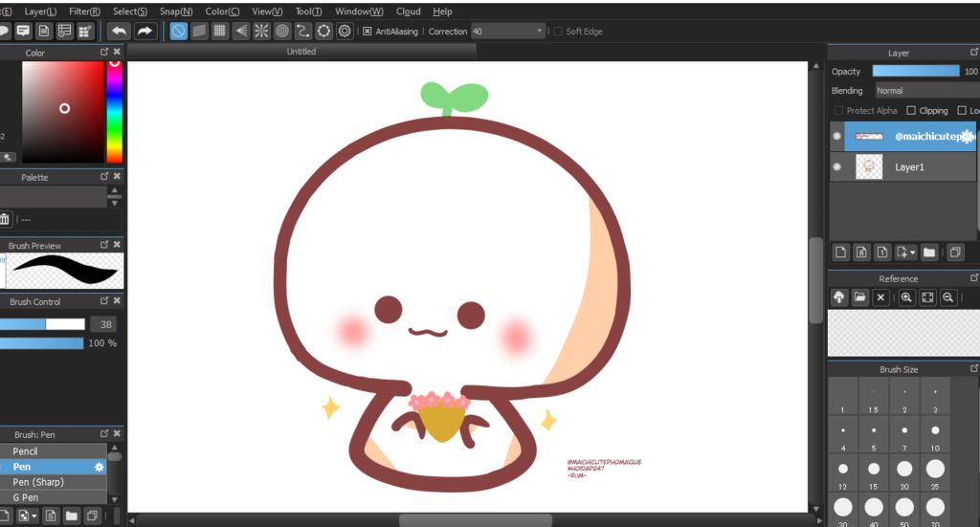This screenshot has width=980, height=527.
Task: Open snap settings gear in toolbar
Action: coord(345,32)
